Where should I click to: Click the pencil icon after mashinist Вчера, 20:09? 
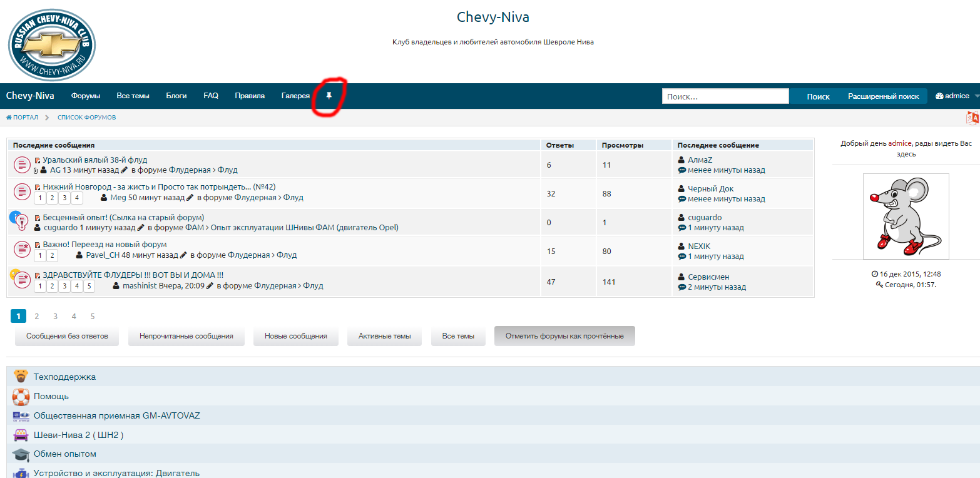[210, 285]
